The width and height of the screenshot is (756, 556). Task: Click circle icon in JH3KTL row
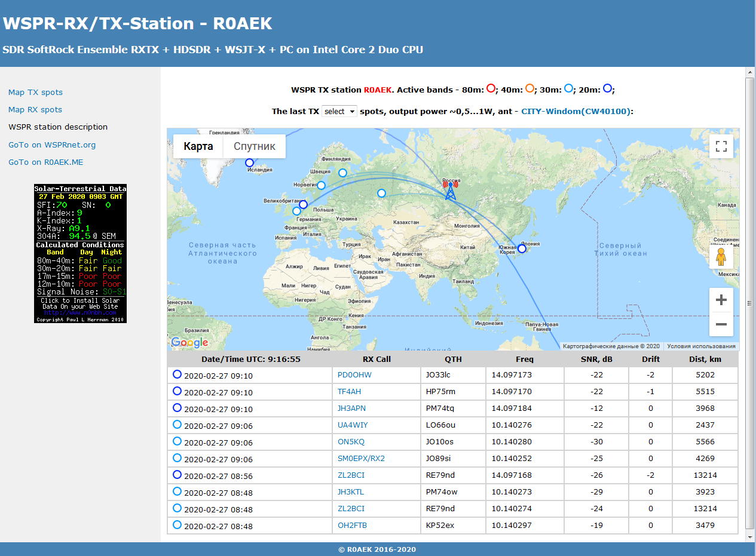pos(177,492)
